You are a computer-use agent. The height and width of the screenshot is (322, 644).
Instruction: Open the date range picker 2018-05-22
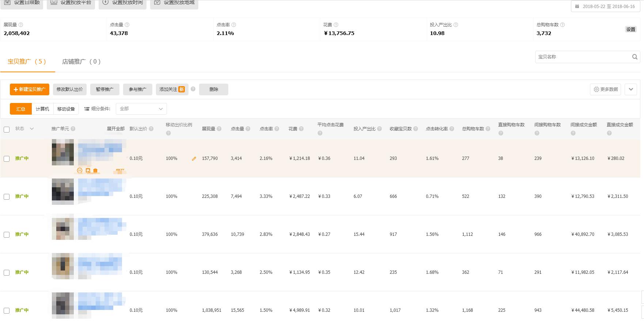tap(605, 7)
